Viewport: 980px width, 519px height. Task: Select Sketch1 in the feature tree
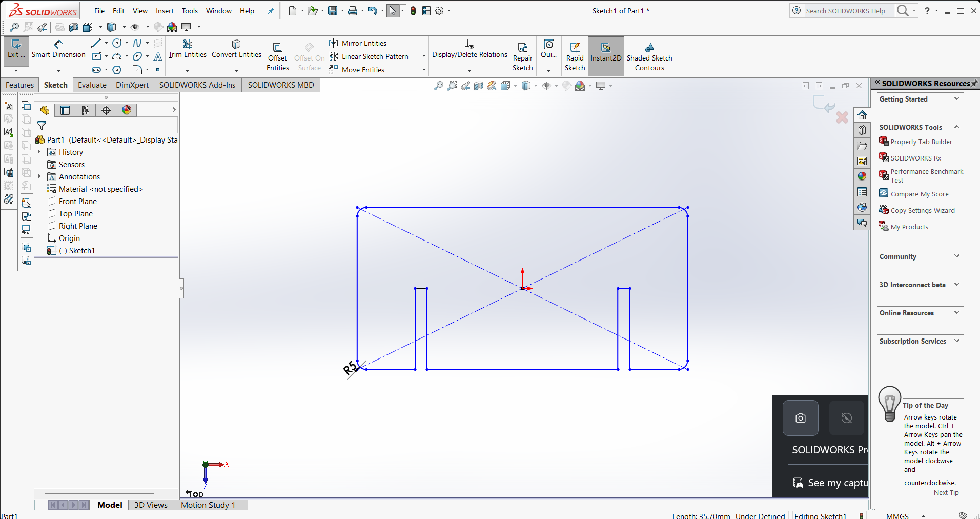tap(71, 250)
